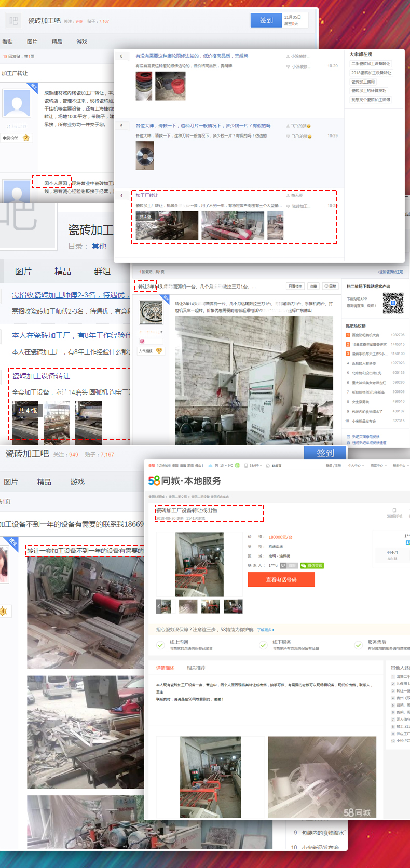Click Tieba app QR code
This screenshot has width=410, height=868.
tap(393, 303)
